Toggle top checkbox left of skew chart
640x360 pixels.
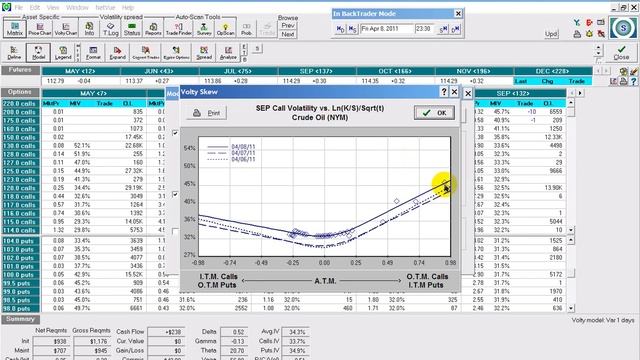[x=175, y=133]
